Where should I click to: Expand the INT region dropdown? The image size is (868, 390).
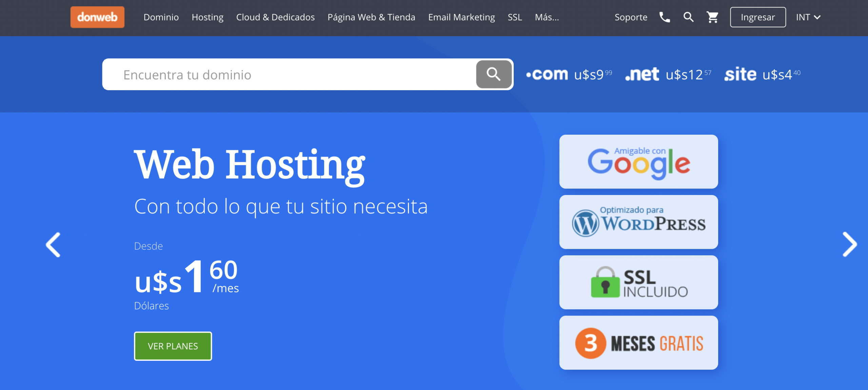pyautogui.click(x=808, y=17)
